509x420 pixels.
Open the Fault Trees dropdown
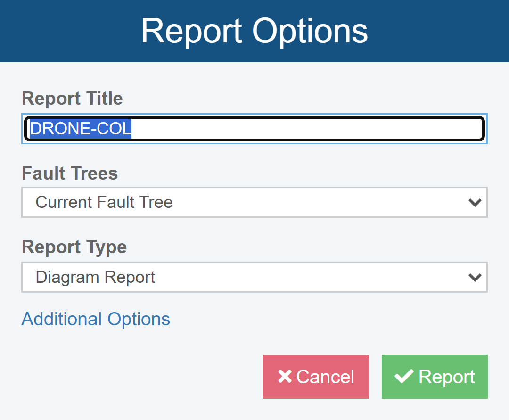(254, 202)
